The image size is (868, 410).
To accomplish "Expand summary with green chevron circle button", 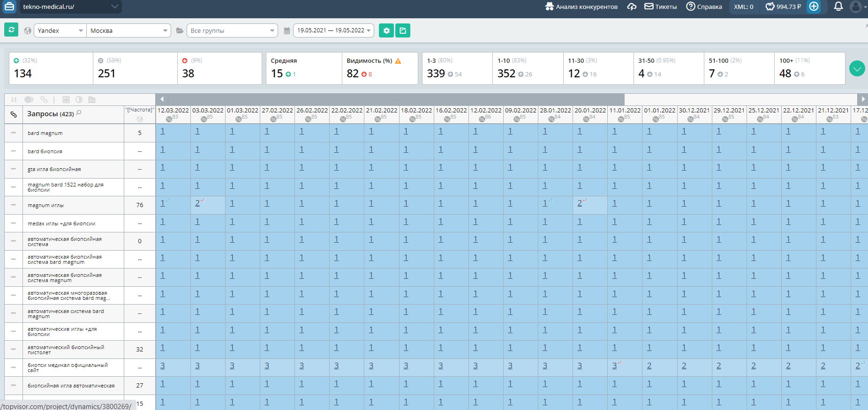I will 857,68.
